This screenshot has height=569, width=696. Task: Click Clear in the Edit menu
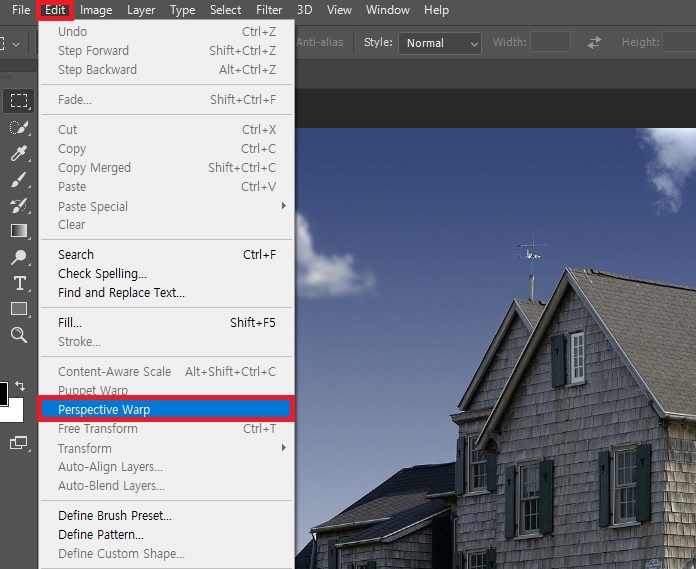pyautogui.click(x=167, y=225)
